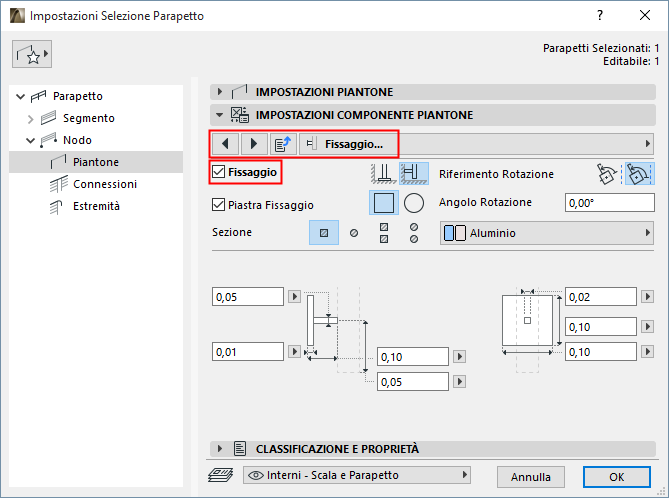
Task: Open the Favorites star button
Action: coord(32,54)
